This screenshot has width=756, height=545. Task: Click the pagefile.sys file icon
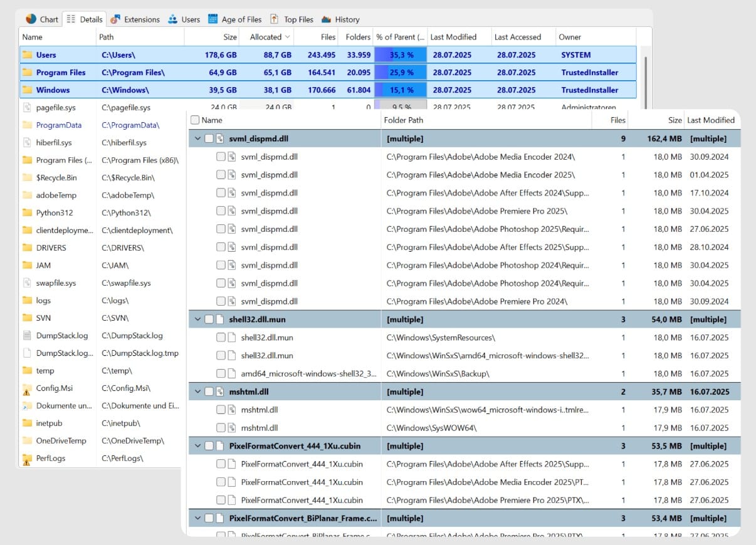[x=27, y=107]
